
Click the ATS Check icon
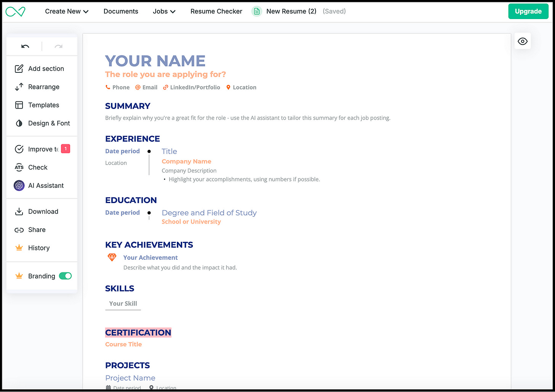point(19,167)
